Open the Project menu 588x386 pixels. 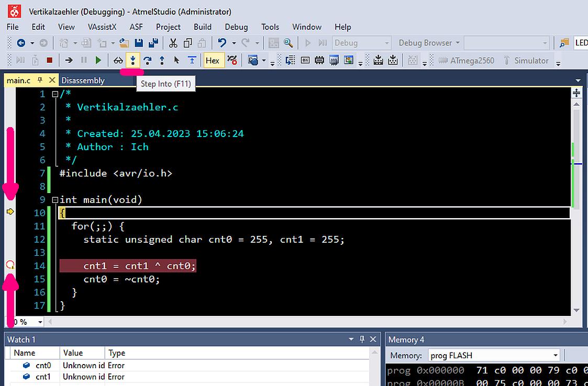pyautogui.click(x=168, y=27)
